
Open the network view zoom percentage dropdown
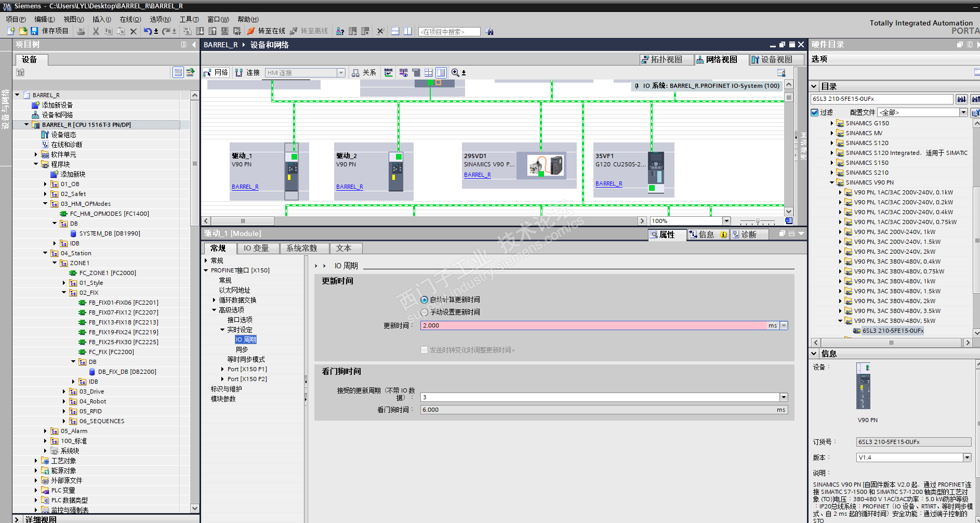727,221
